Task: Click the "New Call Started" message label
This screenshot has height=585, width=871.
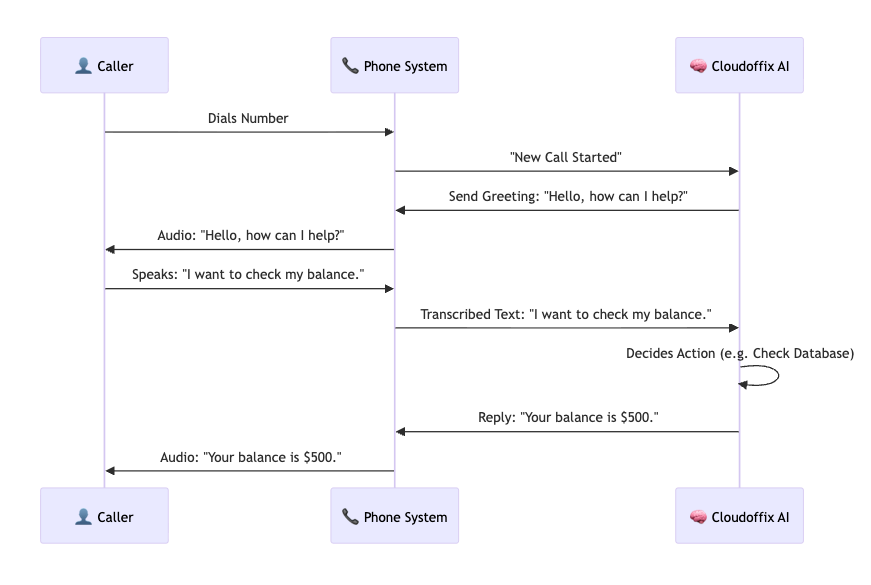Action: point(566,157)
